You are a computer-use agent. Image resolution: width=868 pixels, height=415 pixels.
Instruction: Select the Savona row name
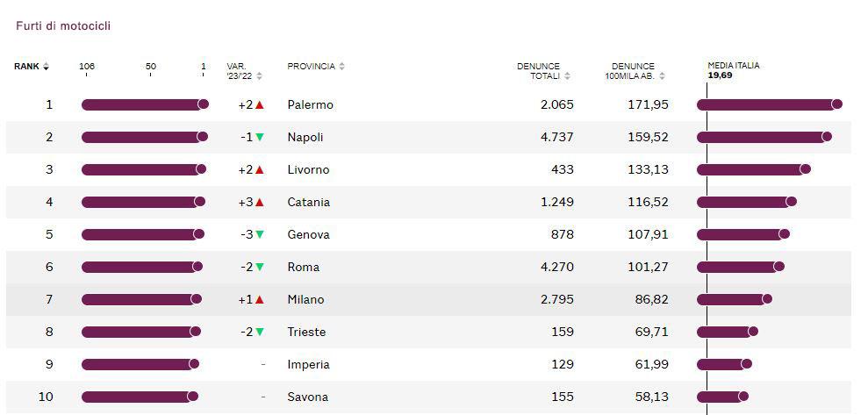(308, 397)
